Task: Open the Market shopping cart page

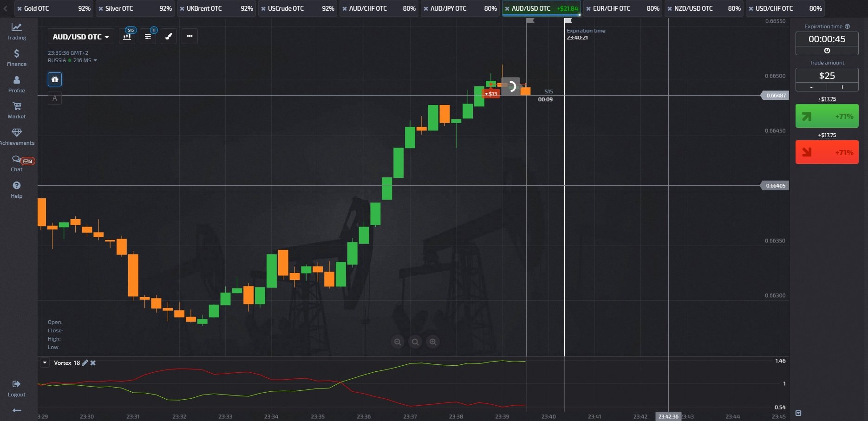Action: 17,110
